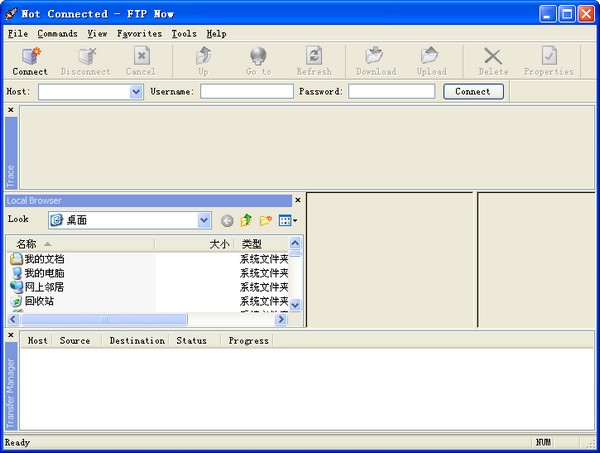600x453 pixels.
Task: Click the Ready status bar text
Action: point(17,443)
